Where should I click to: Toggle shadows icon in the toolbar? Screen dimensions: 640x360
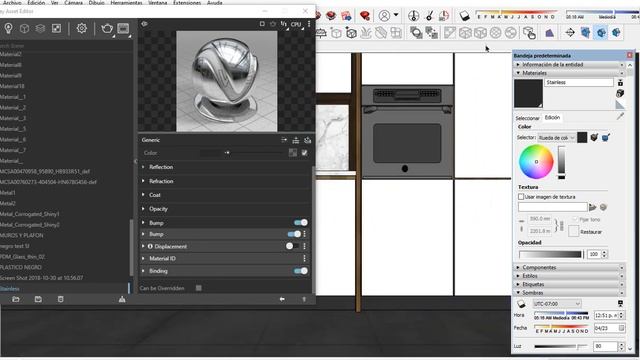point(464,16)
